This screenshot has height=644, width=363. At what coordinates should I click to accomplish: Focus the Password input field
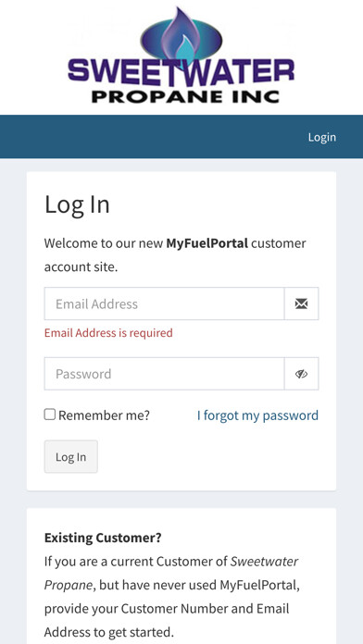[165, 374]
